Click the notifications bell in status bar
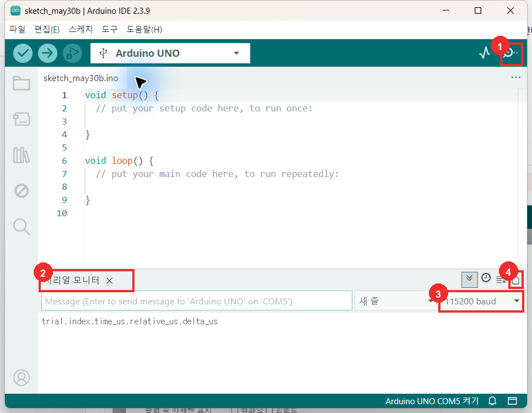The width and height of the screenshot is (532, 413). [492, 401]
